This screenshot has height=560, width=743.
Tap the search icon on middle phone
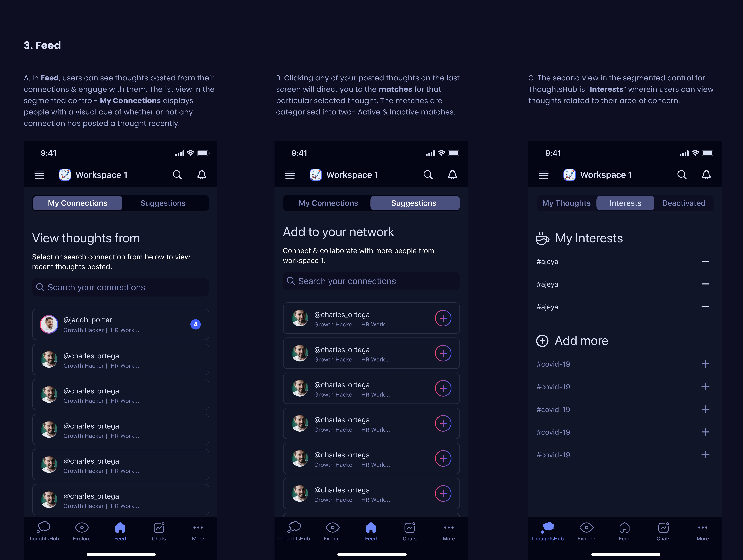pos(428,175)
